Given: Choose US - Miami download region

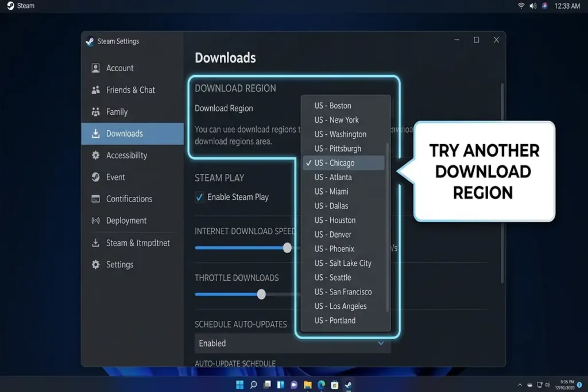Looking at the screenshot, I should (x=343, y=192).
